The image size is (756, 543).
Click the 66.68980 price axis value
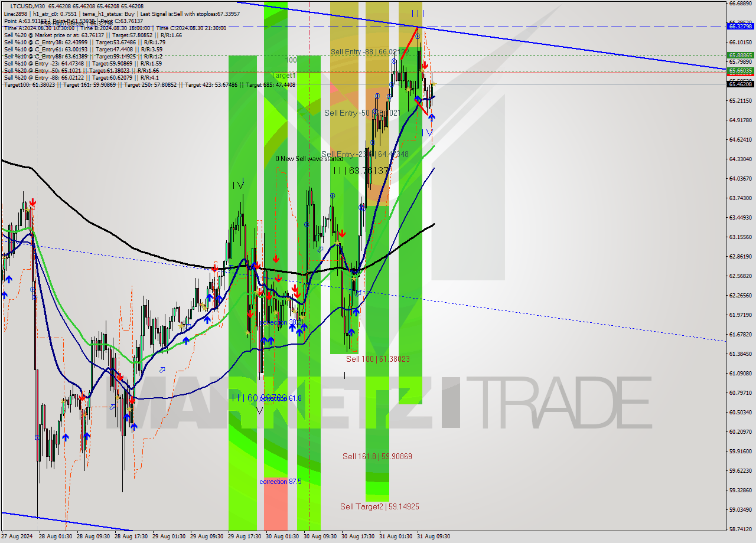(741, 4)
